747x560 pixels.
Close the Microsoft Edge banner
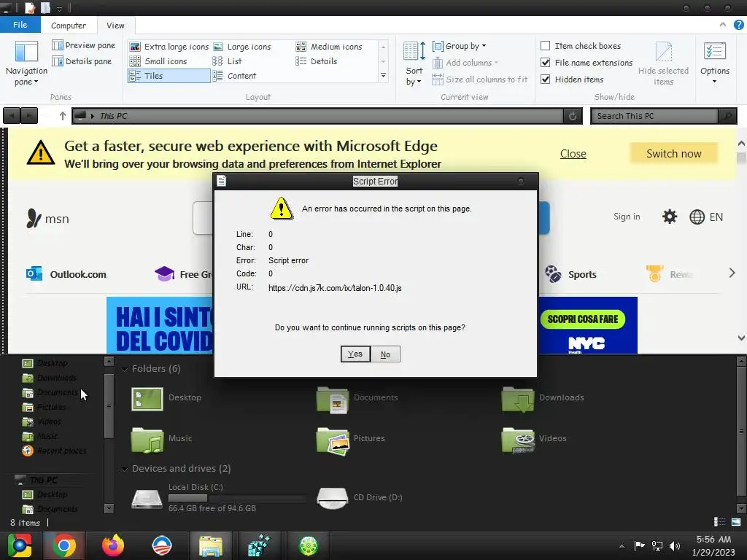tap(573, 154)
